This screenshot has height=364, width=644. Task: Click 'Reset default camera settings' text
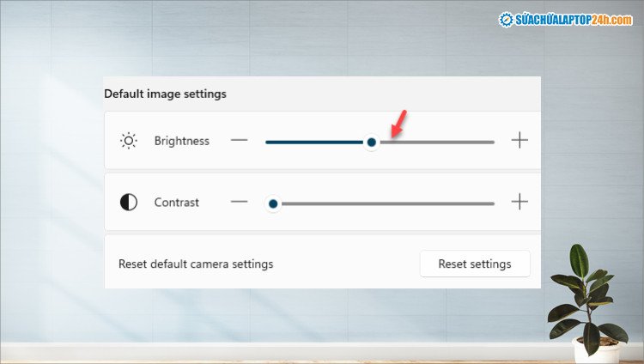tap(196, 264)
